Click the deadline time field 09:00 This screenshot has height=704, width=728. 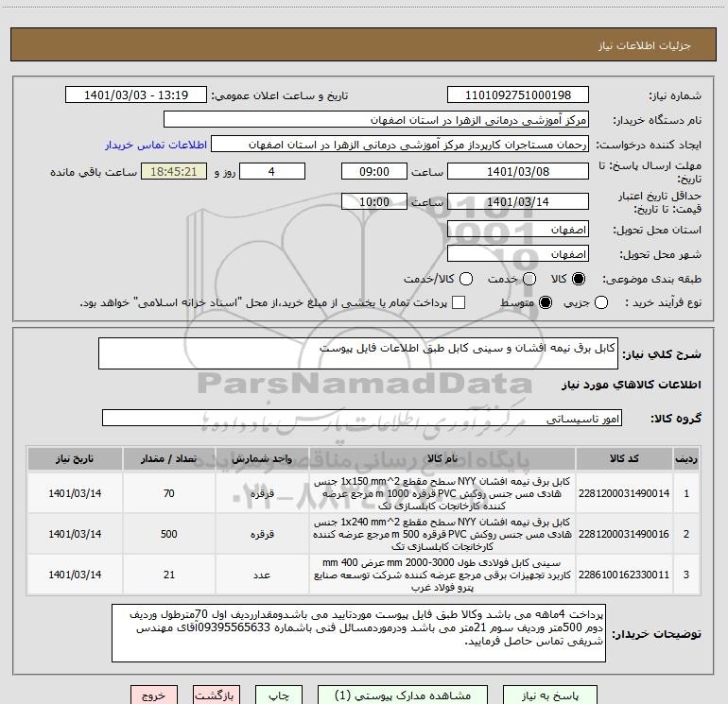[374, 171]
